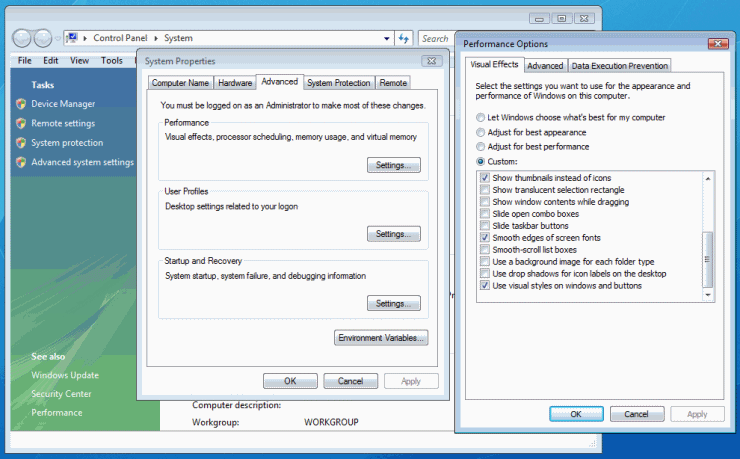Click the shield icon beside Advanced system settings
The width and height of the screenshot is (740, 459).
coord(21,162)
